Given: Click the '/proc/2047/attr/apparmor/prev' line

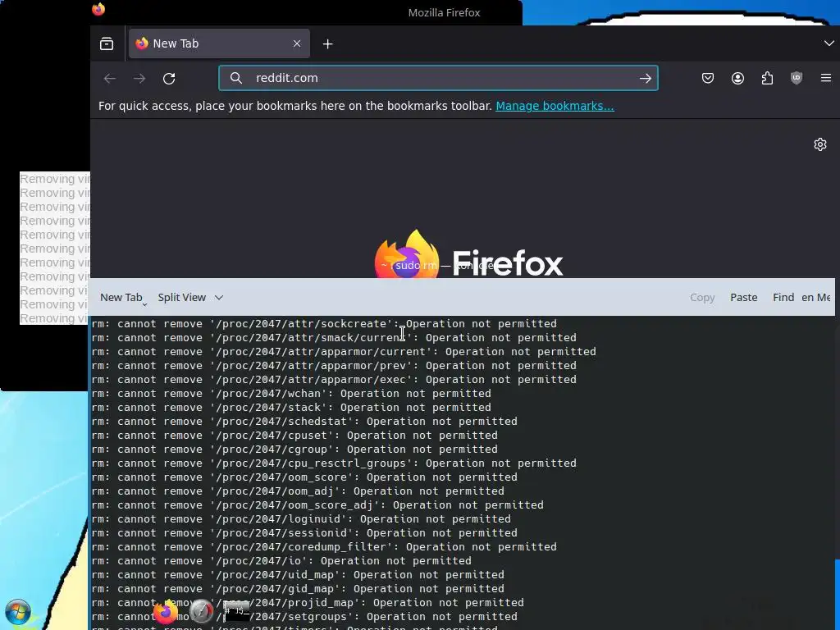Looking at the screenshot, I should (334, 366).
